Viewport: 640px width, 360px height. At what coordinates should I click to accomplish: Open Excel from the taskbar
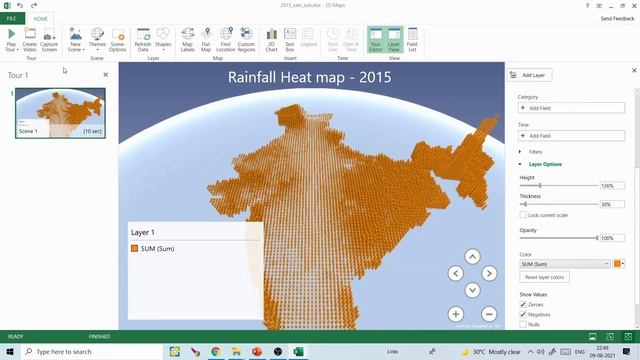[298, 351]
